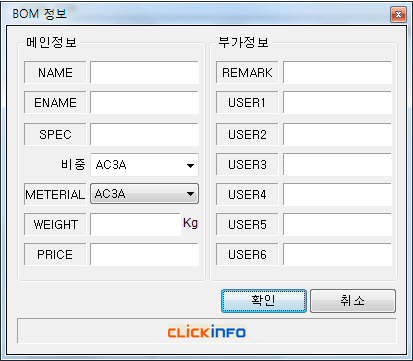Click the USER6 text field
This screenshot has width=413, height=361.
click(x=337, y=254)
